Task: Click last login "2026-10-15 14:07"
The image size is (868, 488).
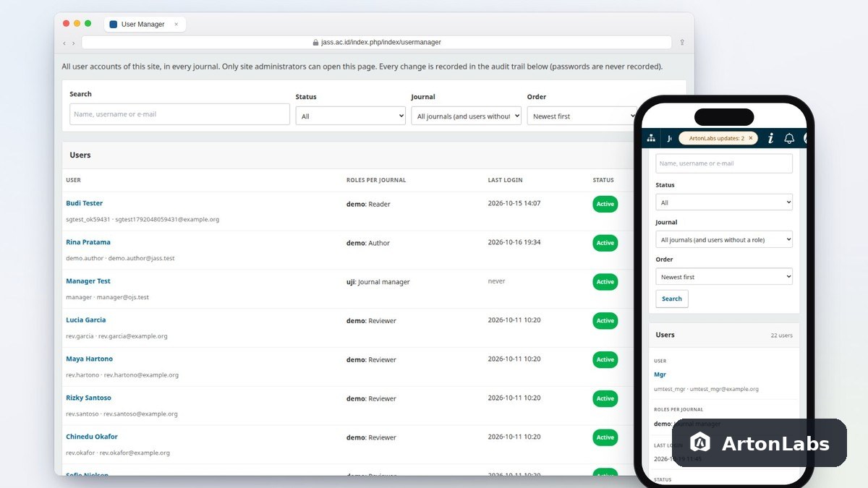Action: point(514,203)
